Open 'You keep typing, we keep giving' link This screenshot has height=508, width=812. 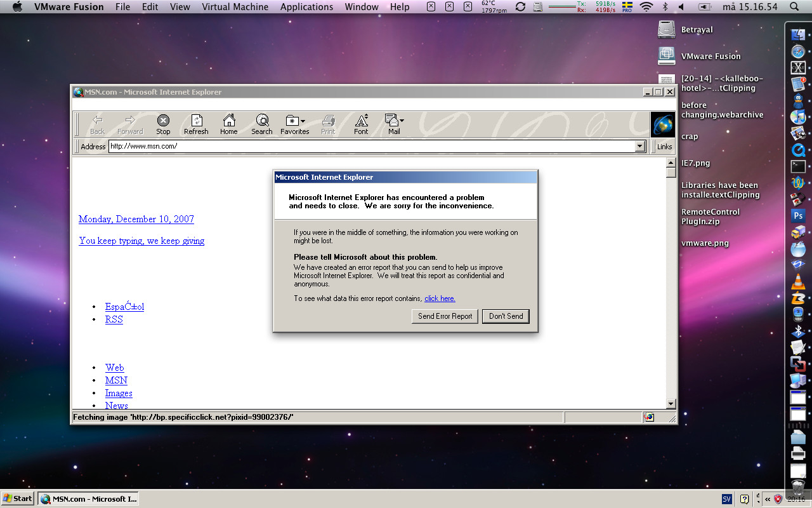(141, 241)
